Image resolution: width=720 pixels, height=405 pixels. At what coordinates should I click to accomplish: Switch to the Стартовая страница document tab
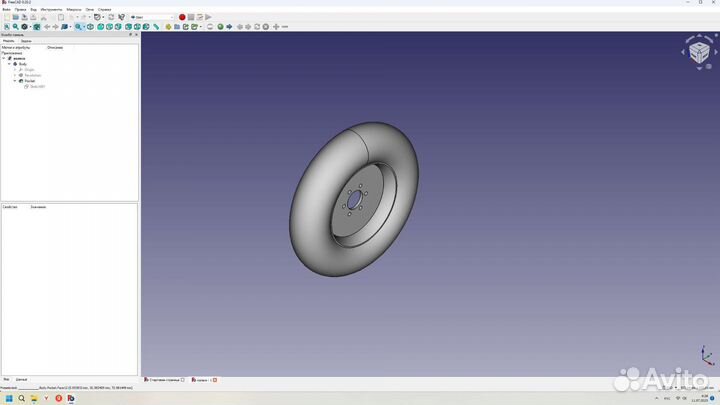(x=163, y=380)
